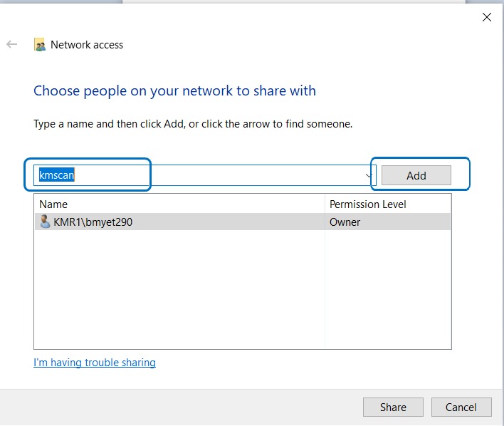504x426 pixels.
Task: Click the highlighted kmscan text in name field
Action: (57, 175)
